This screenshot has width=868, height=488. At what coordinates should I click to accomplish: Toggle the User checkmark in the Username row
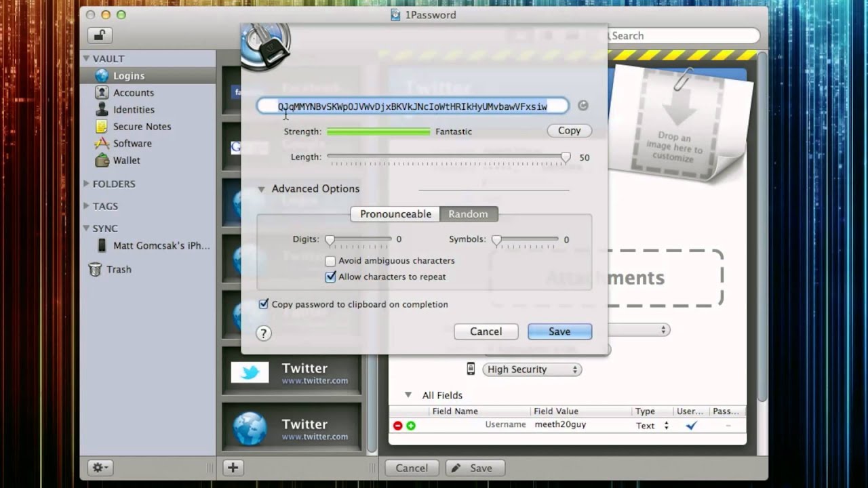pyautogui.click(x=691, y=426)
